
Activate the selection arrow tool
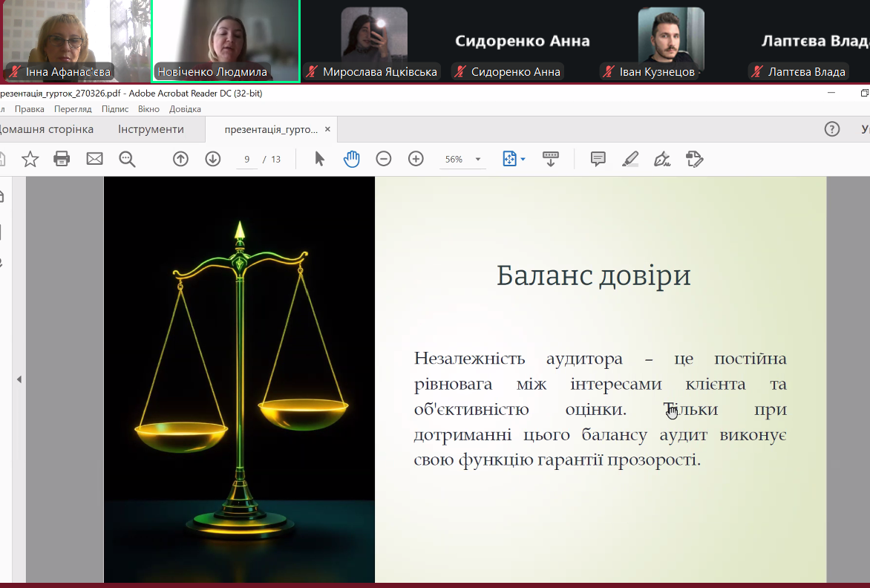(320, 159)
